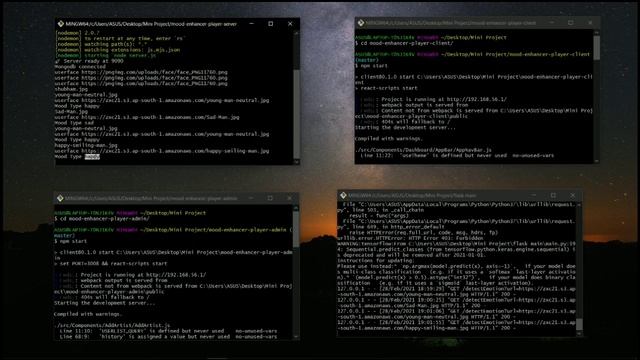Click the 'Mood Type sad' line
Screen dimensions: 640x360
tap(74, 123)
